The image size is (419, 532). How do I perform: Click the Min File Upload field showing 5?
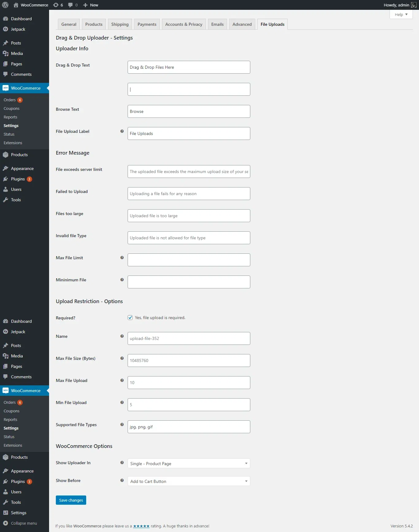pyautogui.click(x=189, y=405)
